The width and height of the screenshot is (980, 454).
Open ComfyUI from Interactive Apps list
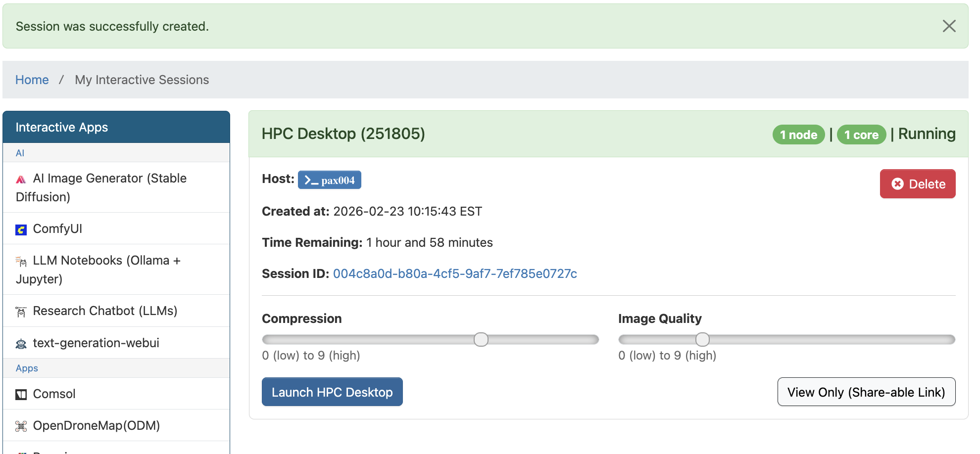pyautogui.click(x=57, y=228)
